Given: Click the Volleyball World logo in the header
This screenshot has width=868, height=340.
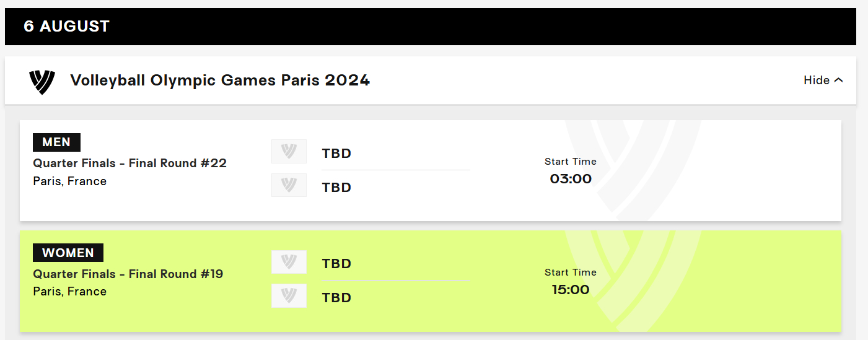Looking at the screenshot, I should (x=42, y=82).
